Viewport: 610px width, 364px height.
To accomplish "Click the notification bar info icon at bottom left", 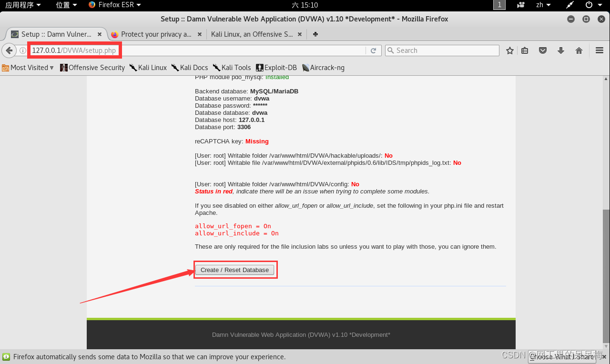I will tap(6, 356).
